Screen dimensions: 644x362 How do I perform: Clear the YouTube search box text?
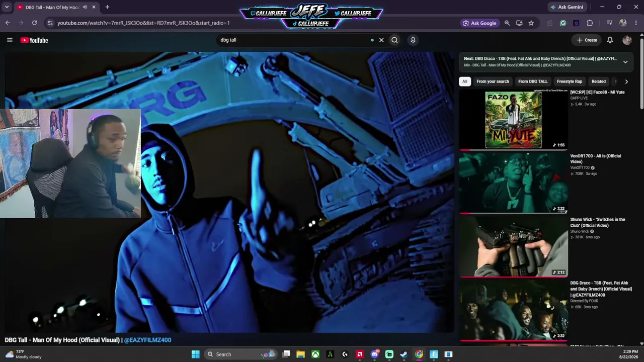(381, 40)
